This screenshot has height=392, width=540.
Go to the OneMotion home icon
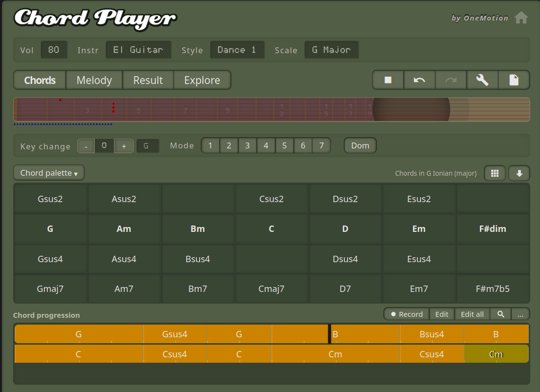[x=521, y=18]
